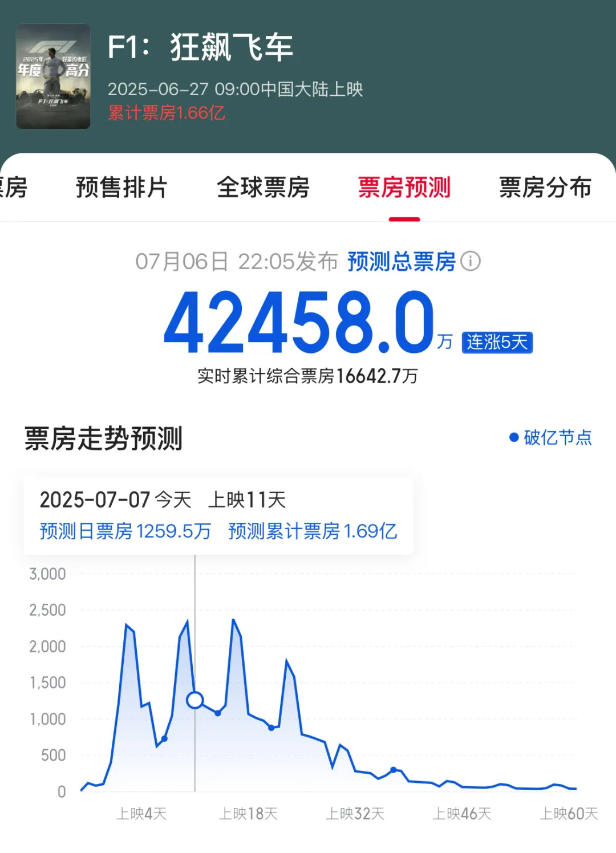Viewport: 616px width, 853px height.
Task: Tap the solid dot right after today's marker
Action: point(218,713)
